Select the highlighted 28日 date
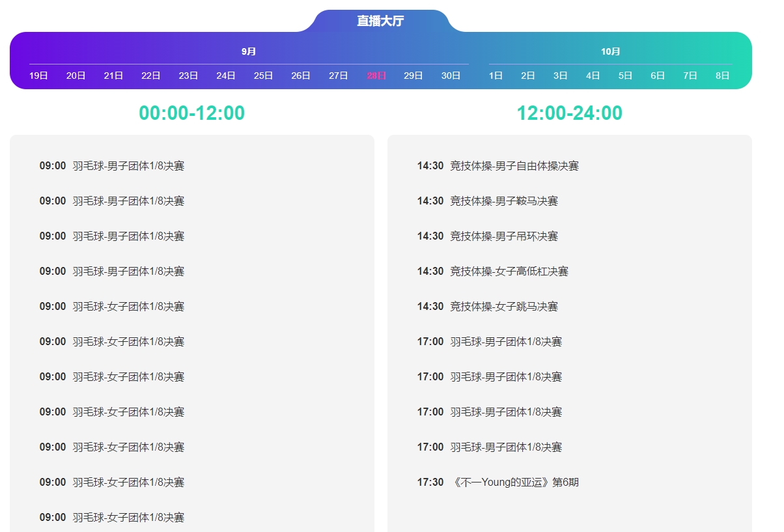Viewport: 784px width, 532px height. click(376, 76)
